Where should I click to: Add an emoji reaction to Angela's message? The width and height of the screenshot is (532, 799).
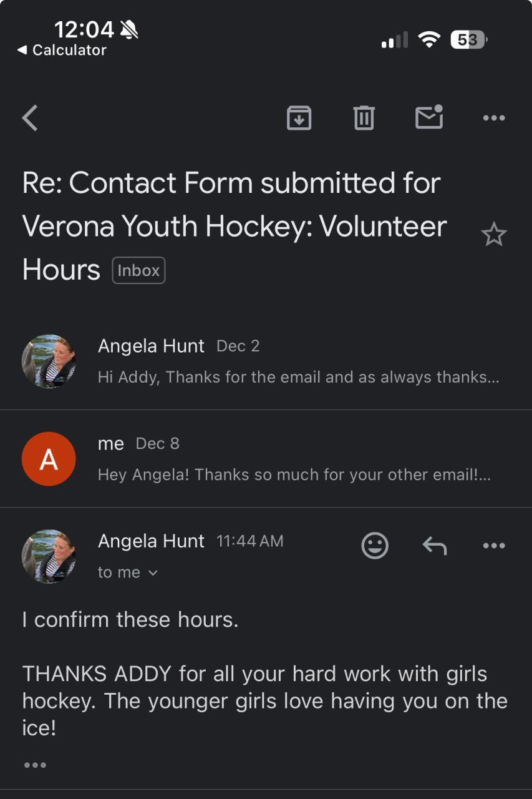375,546
